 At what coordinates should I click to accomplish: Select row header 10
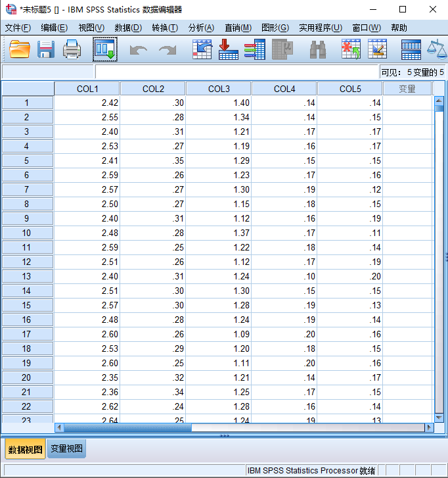pyautogui.click(x=28, y=233)
